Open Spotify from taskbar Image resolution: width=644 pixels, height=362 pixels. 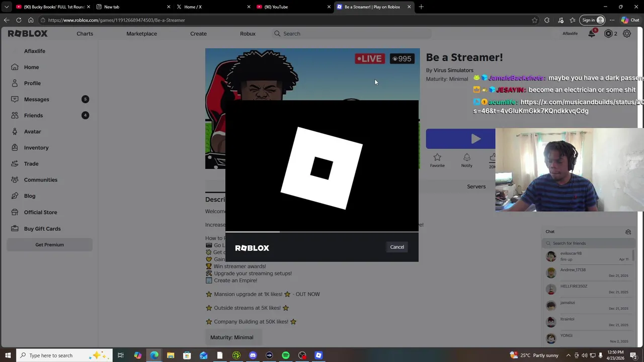pyautogui.click(x=286, y=355)
